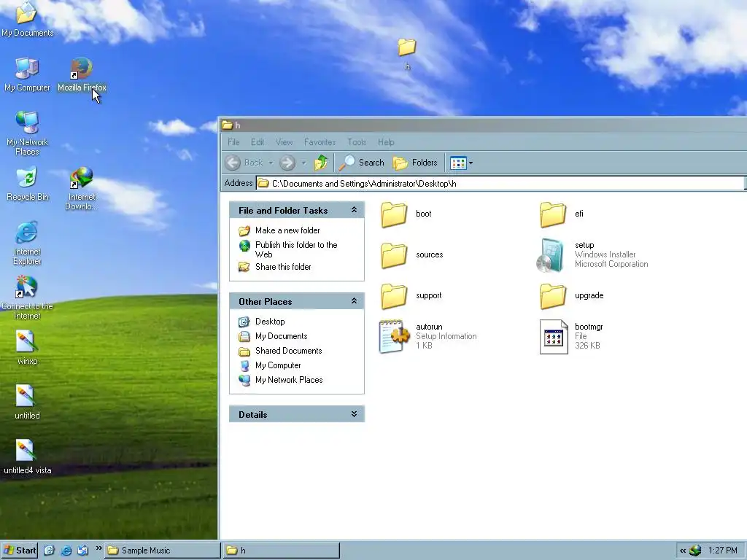The image size is (747, 560).
Task: Select Connect to the Internet shortcut
Action: click(x=27, y=297)
